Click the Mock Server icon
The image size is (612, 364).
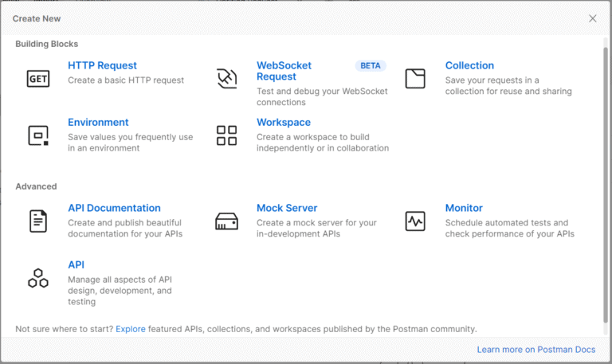coord(227,221)
